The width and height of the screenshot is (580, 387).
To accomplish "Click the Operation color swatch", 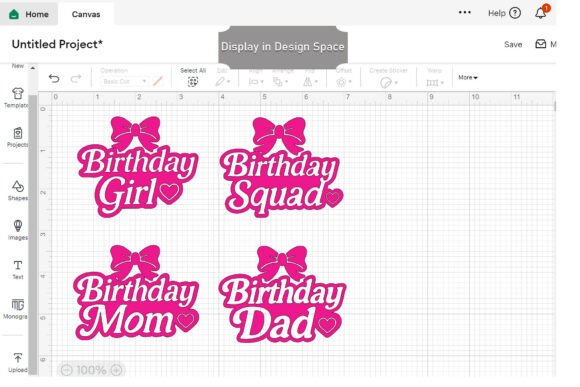I will tap(158, 81).
